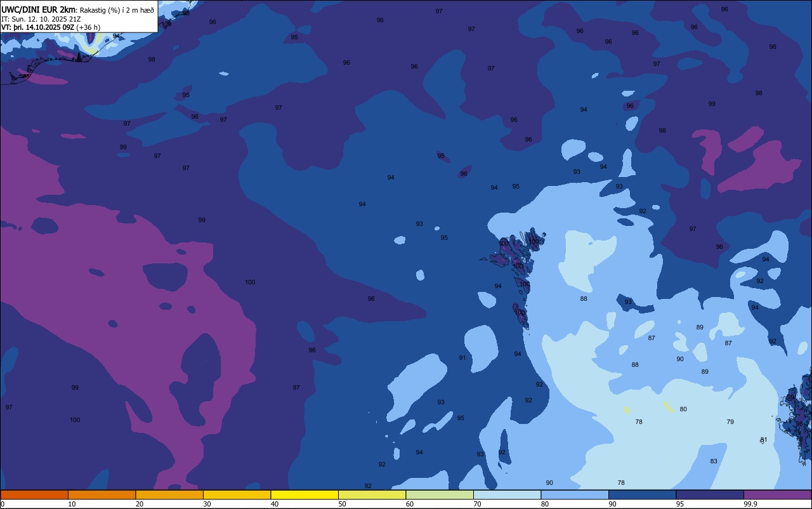
Task: Choose the light blue 80–90 legend swatch
Action: coord(575,494)
